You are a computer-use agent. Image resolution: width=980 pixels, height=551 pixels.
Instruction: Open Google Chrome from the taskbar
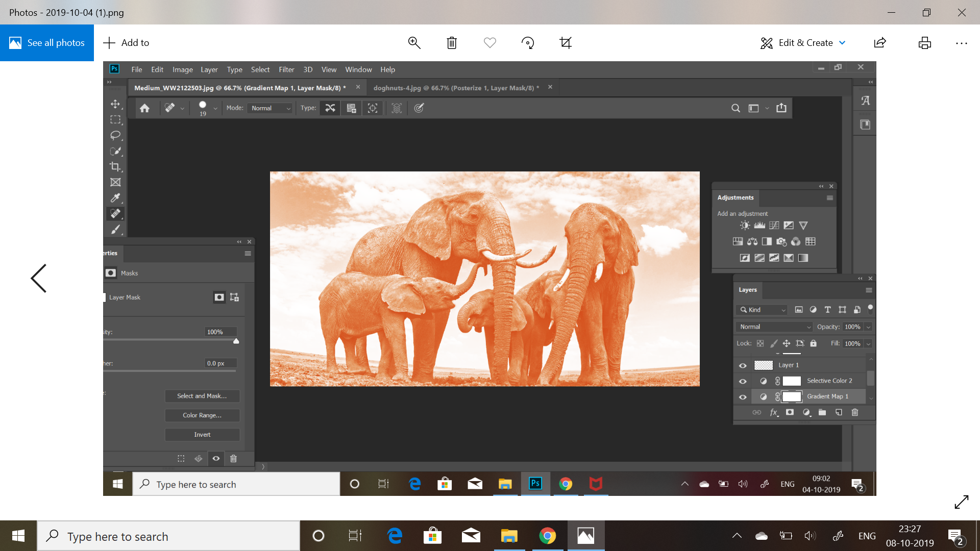tap(547, 536)
